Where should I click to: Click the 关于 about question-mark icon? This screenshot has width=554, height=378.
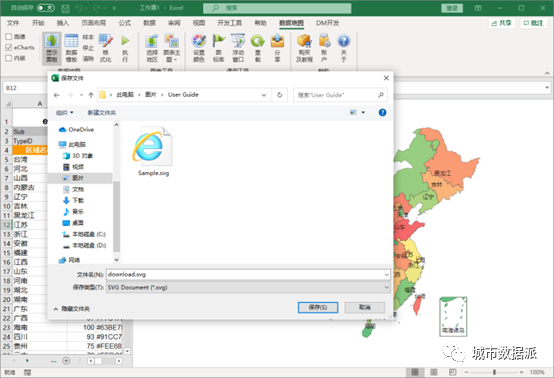pyautogui.click(x=343, y=48)
